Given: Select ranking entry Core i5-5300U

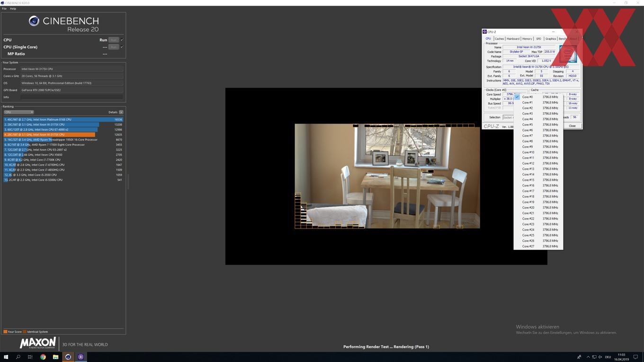Looking at the screenshot, I should pos(63,180).
